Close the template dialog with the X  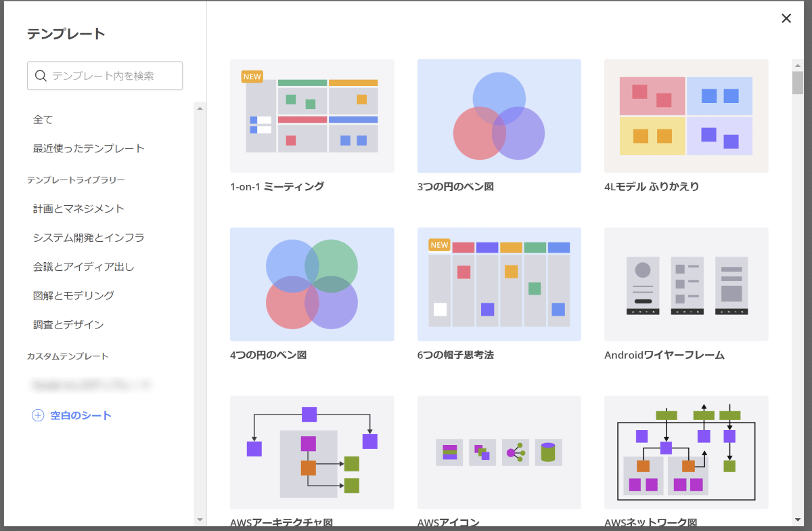pos(786,18)
